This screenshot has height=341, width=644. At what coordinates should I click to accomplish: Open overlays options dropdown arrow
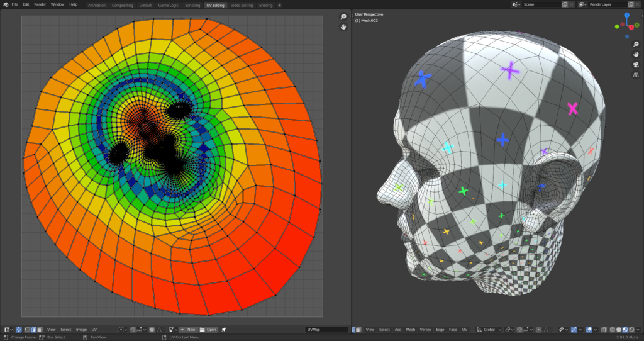click(x=596, y=330)
